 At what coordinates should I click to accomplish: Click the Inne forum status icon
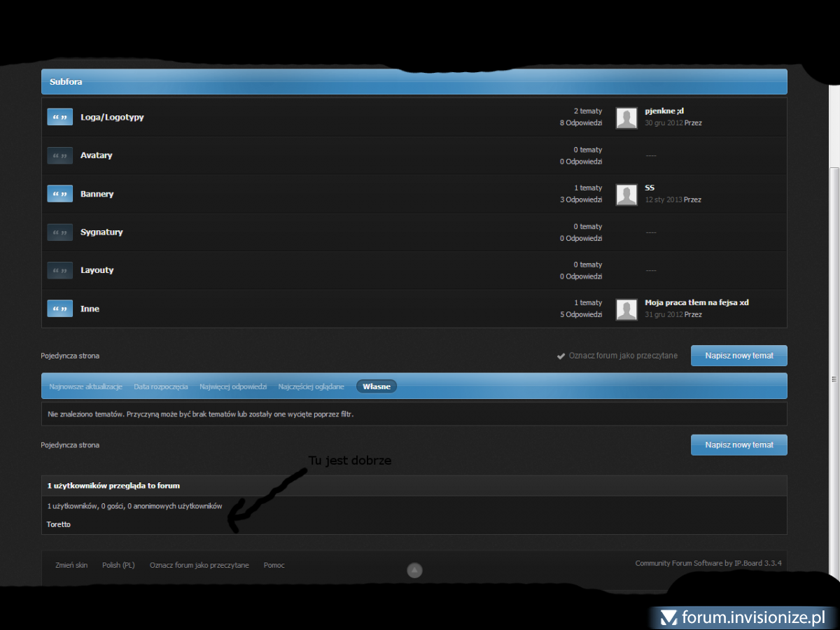[59, 309]
